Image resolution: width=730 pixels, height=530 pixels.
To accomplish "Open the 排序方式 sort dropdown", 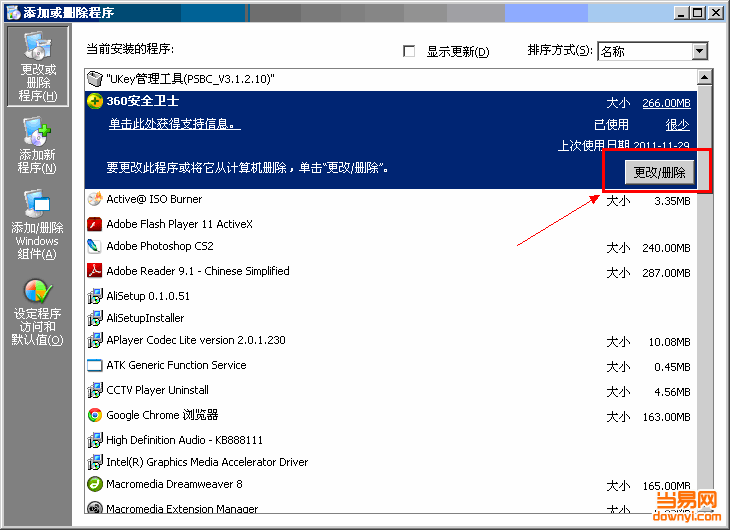I will [x=699, y=51].
